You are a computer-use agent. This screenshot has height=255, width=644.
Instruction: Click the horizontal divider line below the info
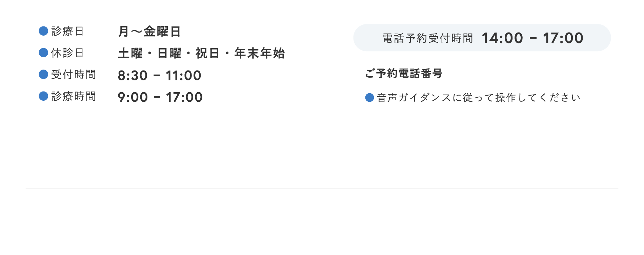322,189
